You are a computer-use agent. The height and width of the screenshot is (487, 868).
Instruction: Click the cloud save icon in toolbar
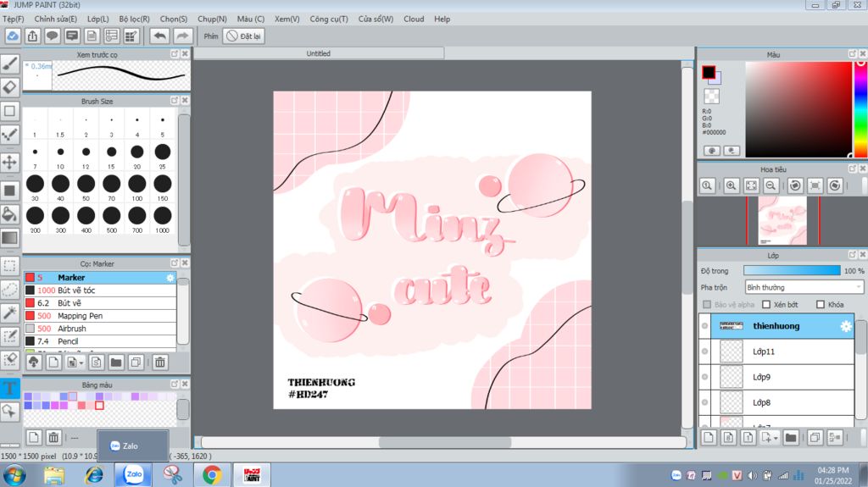pos(12,36)
